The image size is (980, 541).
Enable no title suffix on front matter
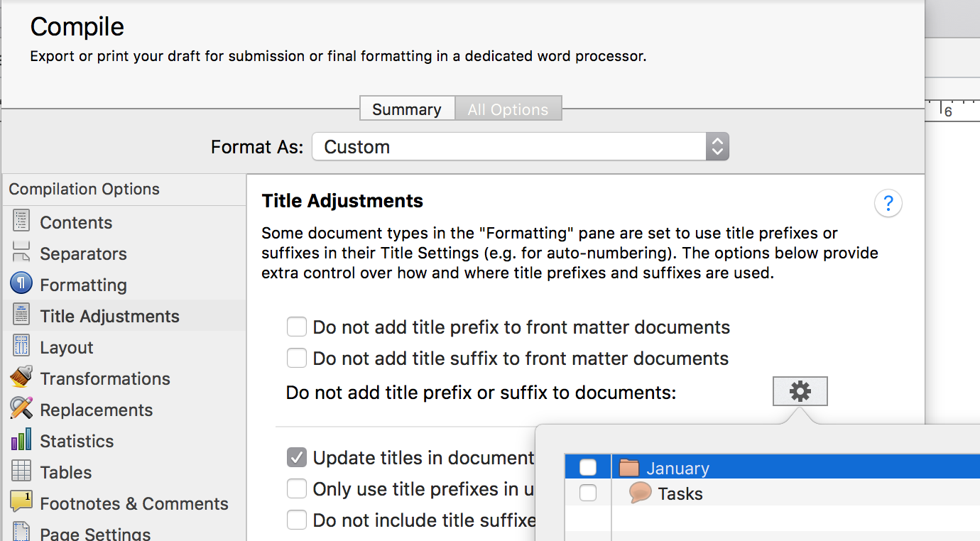point(297,359)
